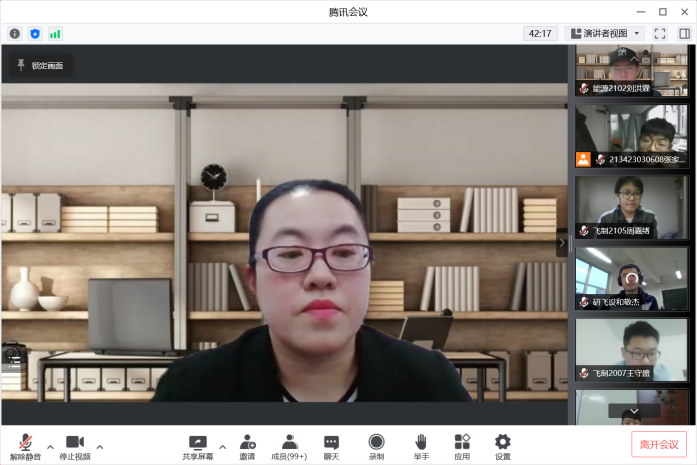The image size is (697, 465).
Task: Open the 聊天 chat panel
Action: [331, 446]
